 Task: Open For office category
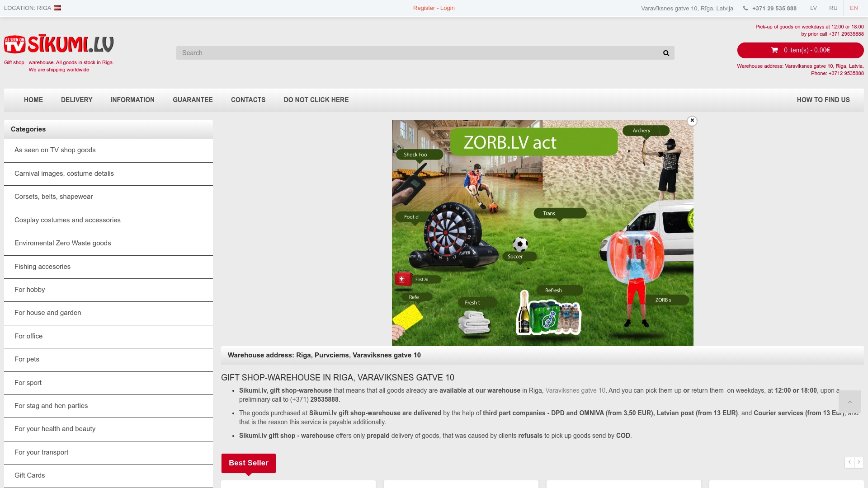pyautogui.click(x=108, y=337)
